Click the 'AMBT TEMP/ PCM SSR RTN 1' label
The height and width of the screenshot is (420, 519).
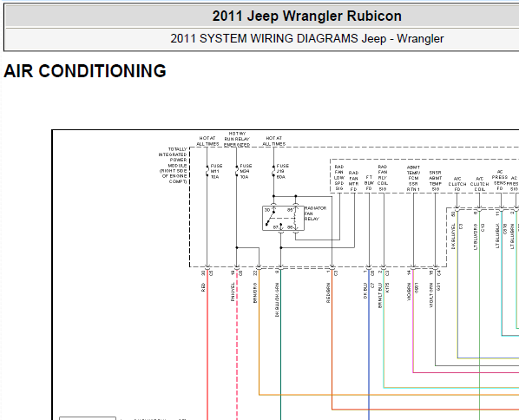413,179
